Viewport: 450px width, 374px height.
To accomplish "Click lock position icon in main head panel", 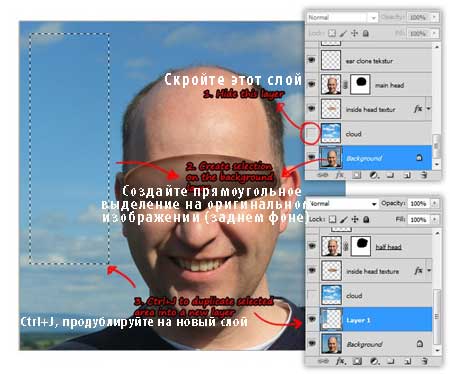I will click(x=354, y=33).
